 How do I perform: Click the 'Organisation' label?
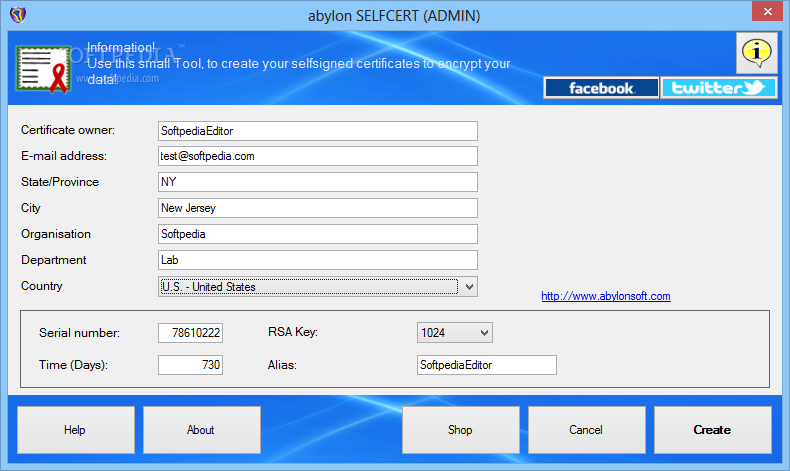click(56, 234)
